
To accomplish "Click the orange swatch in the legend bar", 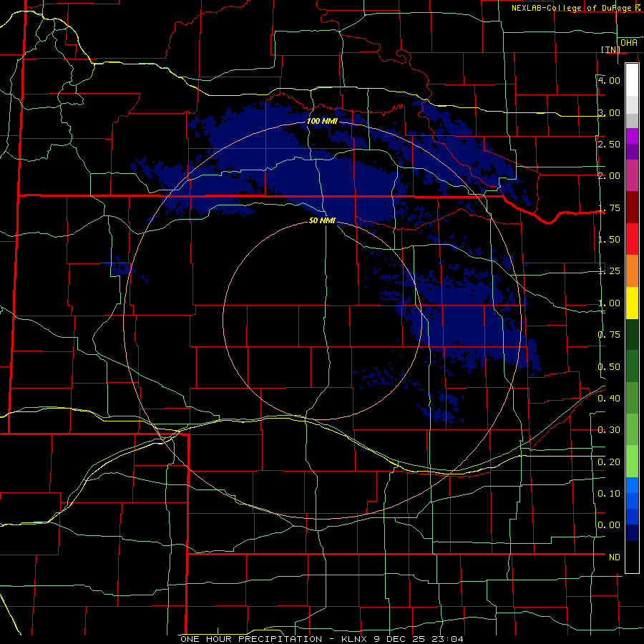I will [632, 271].
